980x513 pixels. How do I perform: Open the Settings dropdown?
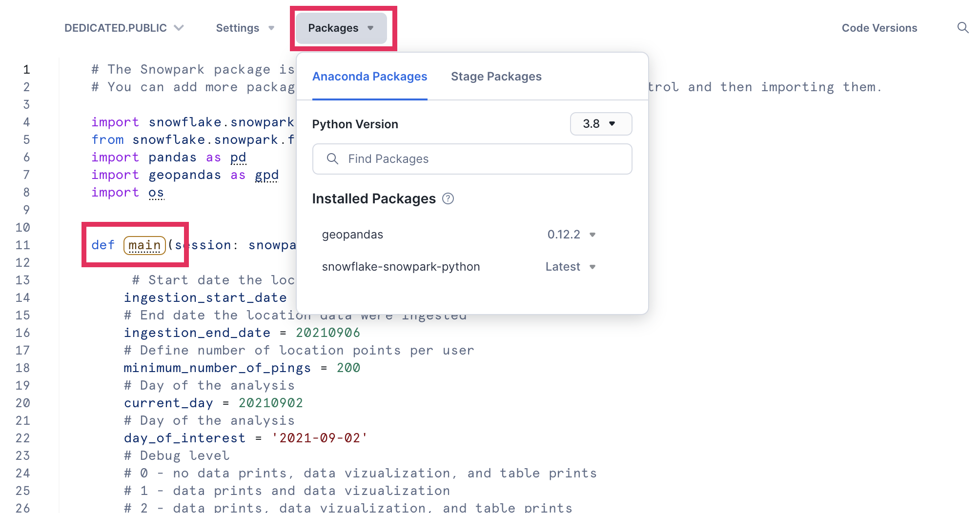(x=245, y=28)
